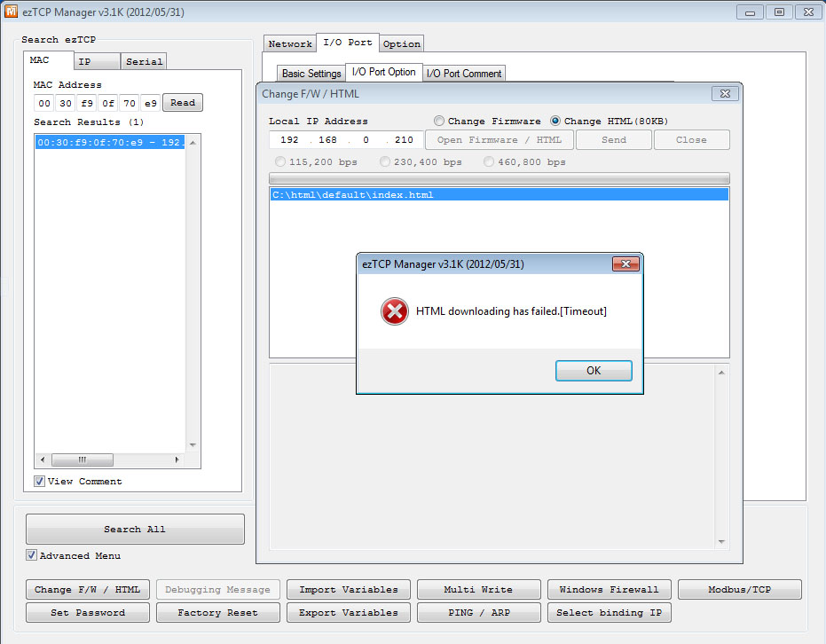Viewport: 826px width, 644px height.
Task: Click the red error icon in the dialog
Action: [395, 311]
